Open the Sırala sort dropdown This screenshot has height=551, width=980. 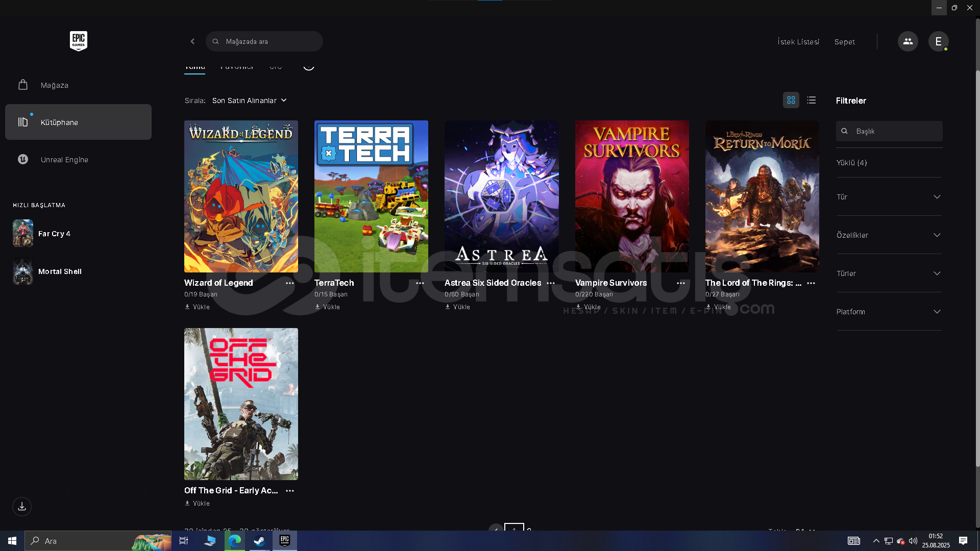(x=250, y=101)
